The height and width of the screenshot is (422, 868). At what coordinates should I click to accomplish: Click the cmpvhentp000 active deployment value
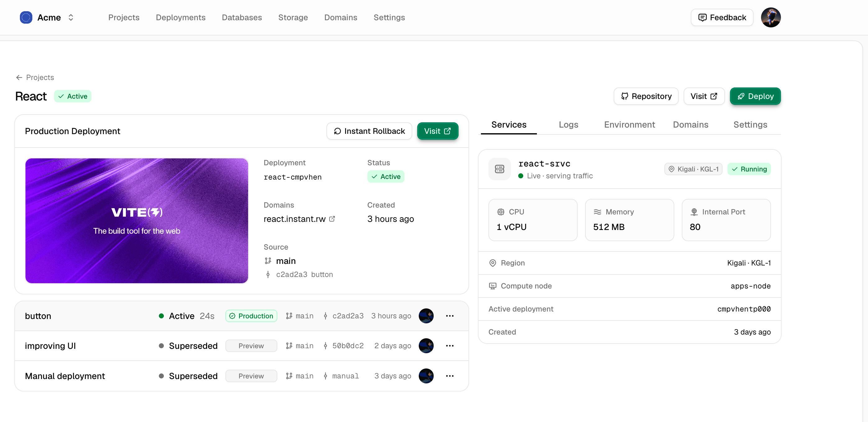click(x=744, y=309)
